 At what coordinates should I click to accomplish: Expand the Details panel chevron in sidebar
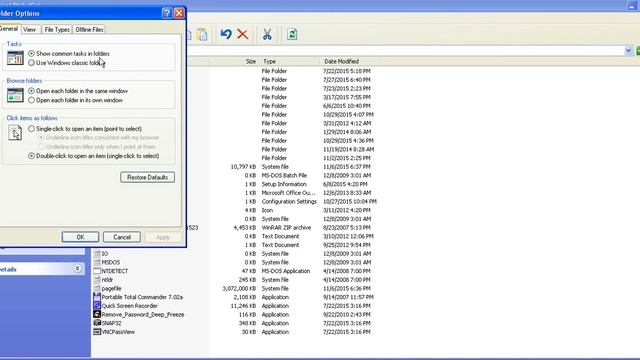pos(77,269)
